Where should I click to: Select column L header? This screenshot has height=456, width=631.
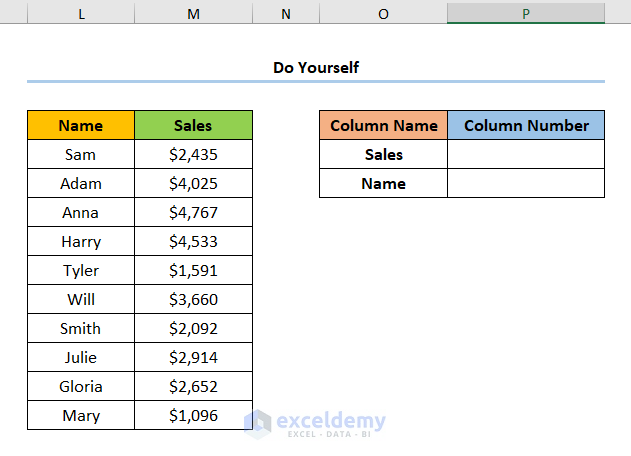coord(80,12)
